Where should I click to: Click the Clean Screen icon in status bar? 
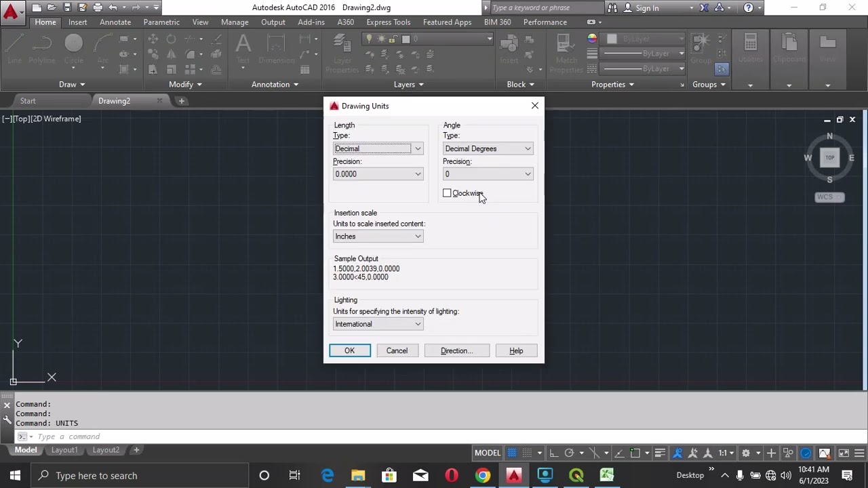pos(844,453)
